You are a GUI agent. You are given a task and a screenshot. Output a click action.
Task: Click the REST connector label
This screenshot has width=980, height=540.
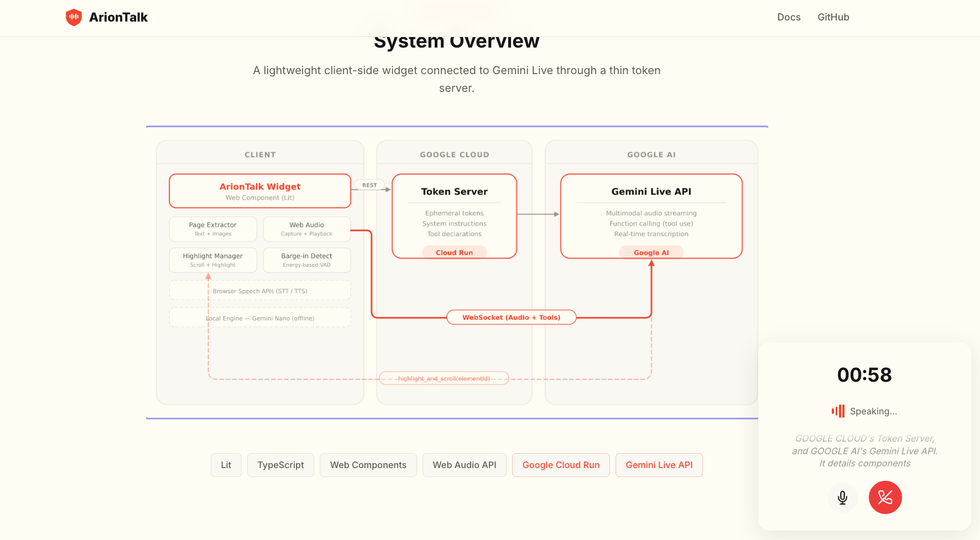(370, 185)
